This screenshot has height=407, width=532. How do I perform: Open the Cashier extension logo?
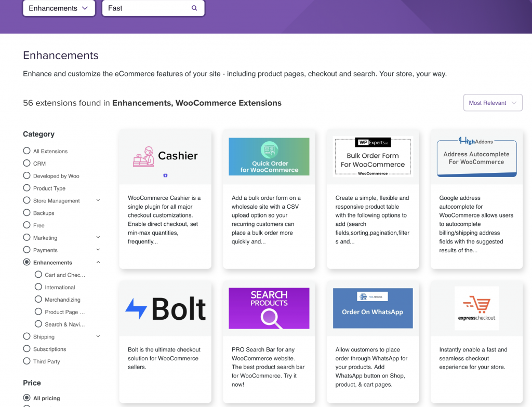tap(165, 156)
